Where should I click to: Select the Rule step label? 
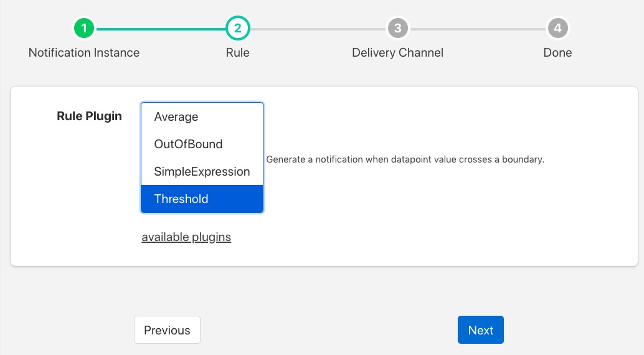tap(237, 53)
